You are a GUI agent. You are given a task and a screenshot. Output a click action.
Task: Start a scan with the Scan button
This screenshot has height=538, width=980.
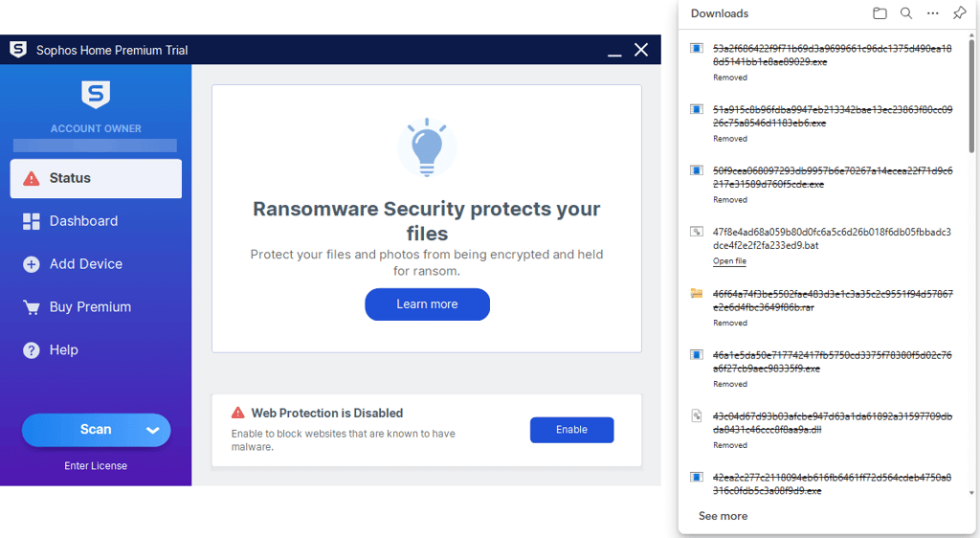click(x=96, y=430)
